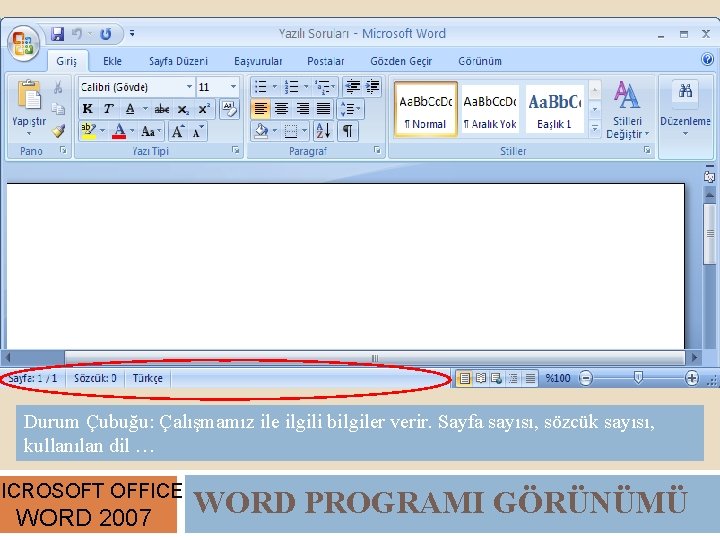This screenshot has height=540, width=720.
Task: Undo the last action
Action: 77,34
